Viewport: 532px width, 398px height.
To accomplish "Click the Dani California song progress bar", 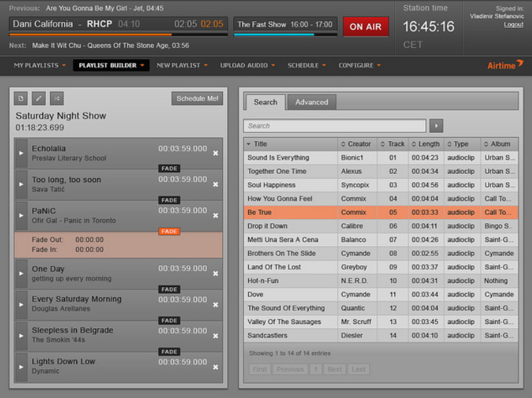I will 119,34.
